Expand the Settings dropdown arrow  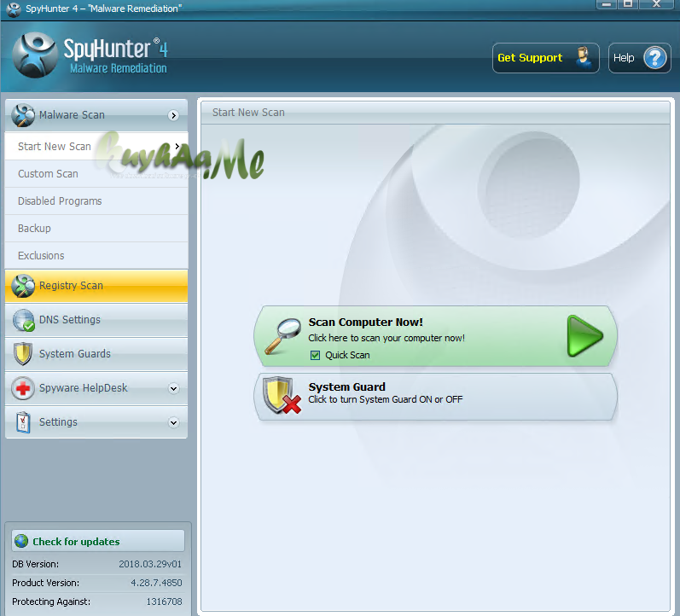(x=173, y=422)
